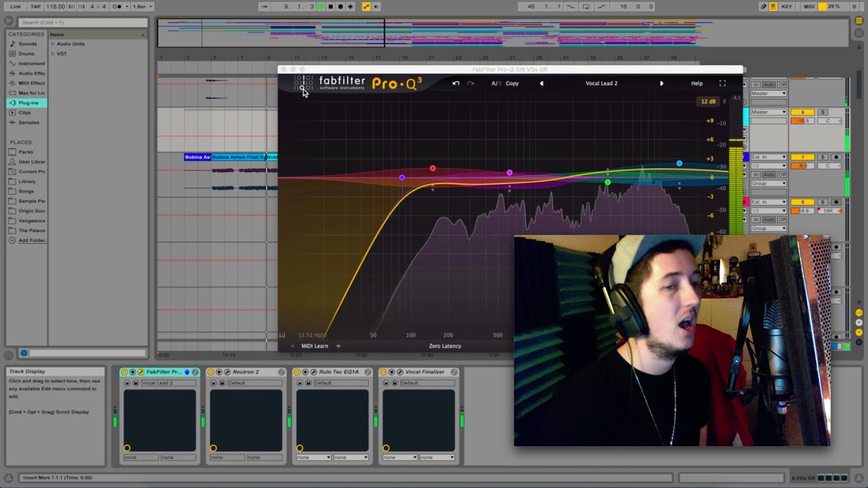This screenshot has width=868, height=488.
Task: Open Pro-Q 3 full screen mode
Action: click(722, 83)
